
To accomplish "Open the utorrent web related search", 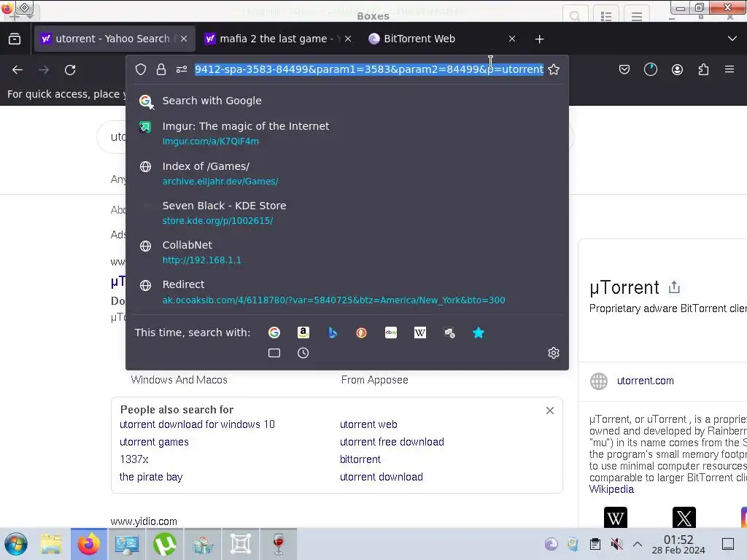I will [x=368, y=424].
